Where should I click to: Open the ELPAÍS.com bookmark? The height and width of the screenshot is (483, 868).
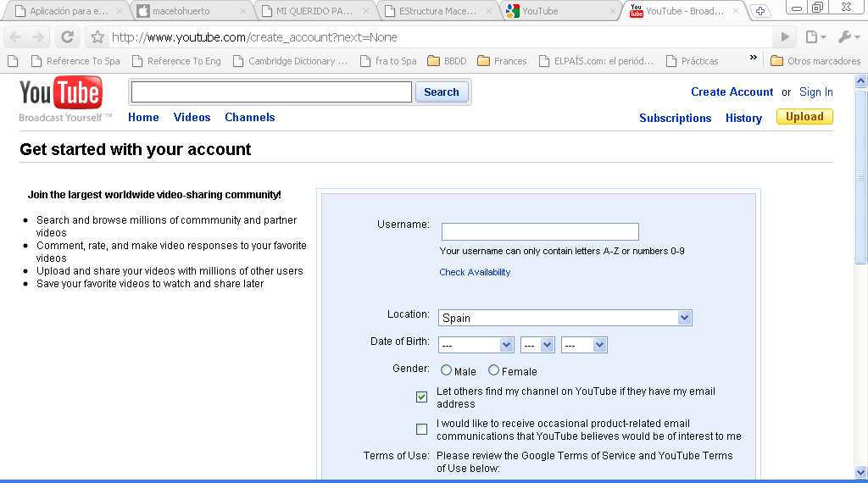point(596,61)
